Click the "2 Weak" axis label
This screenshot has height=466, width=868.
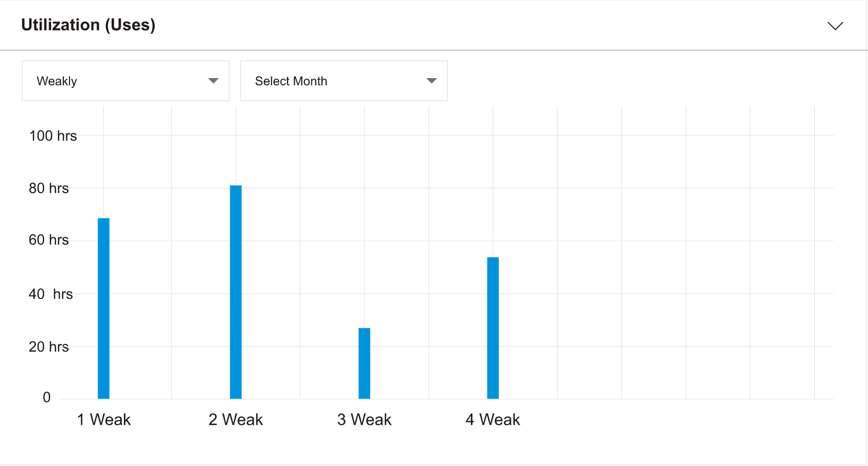pyautogui.click(x=236, y=420)
